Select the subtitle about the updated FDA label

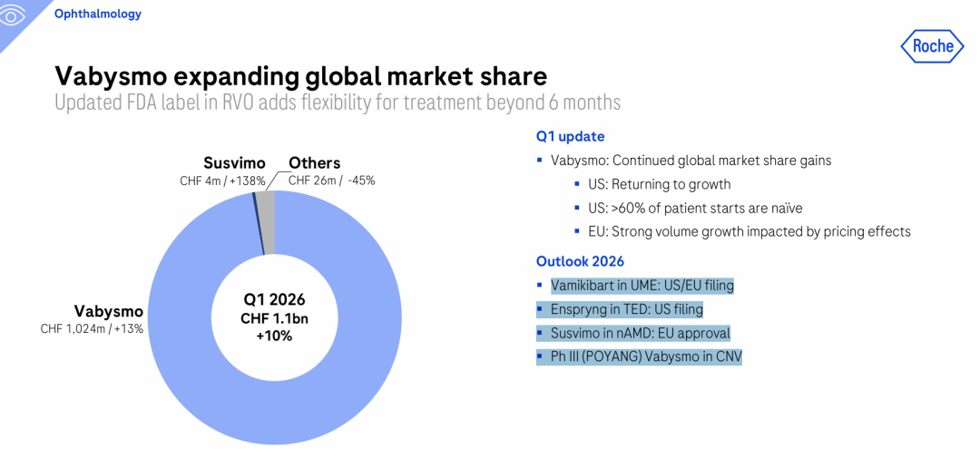[338, 102]
